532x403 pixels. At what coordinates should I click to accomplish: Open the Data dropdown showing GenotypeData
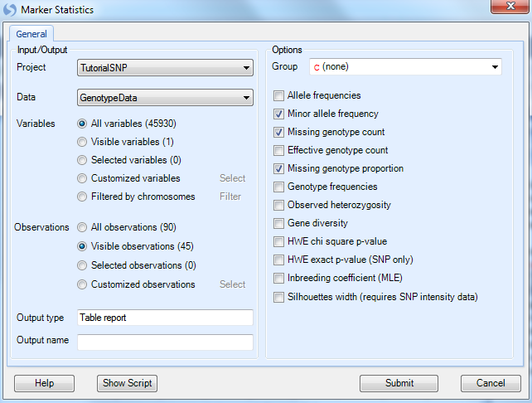tap(165, 98)
